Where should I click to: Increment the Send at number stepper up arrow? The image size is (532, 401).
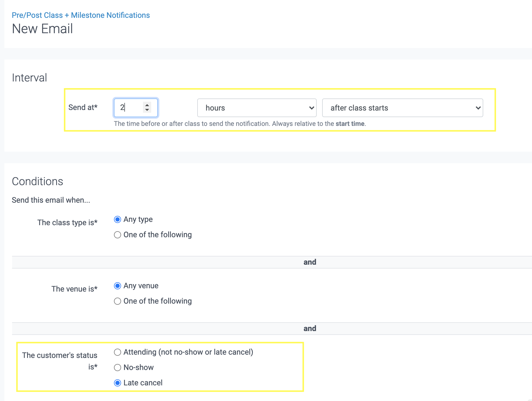pyautogui.click(x=147, y=105)
